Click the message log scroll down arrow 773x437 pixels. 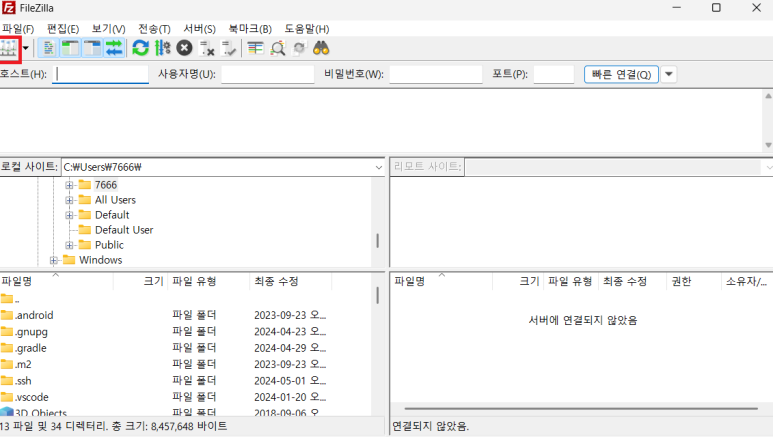tap(768, 145)
